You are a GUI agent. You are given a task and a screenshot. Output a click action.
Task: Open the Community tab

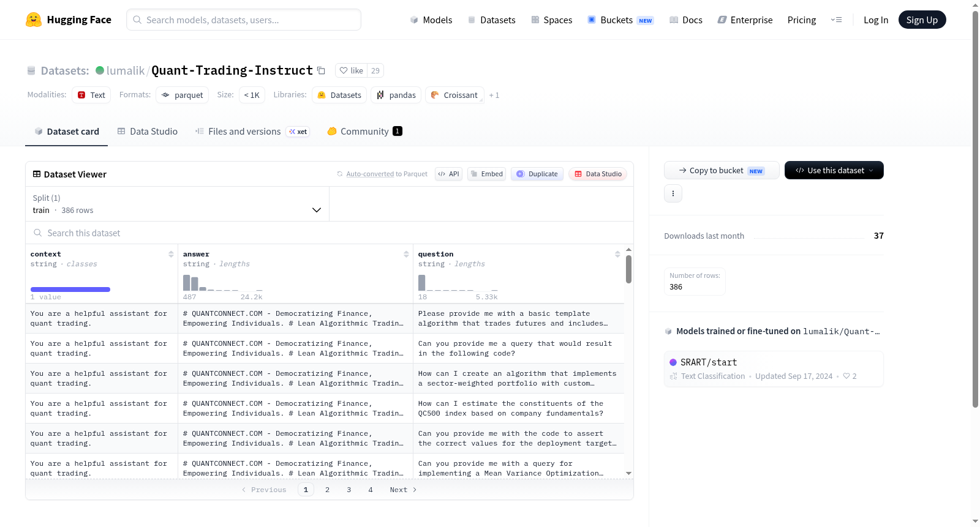(x=364, y=131)
